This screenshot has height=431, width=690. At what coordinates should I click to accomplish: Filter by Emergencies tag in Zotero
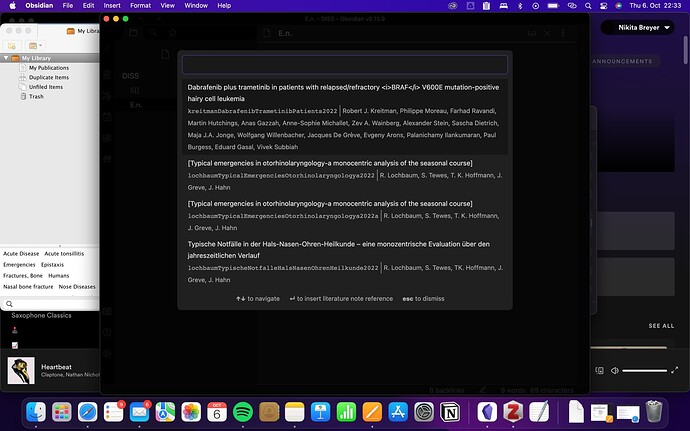click(19, 265)
